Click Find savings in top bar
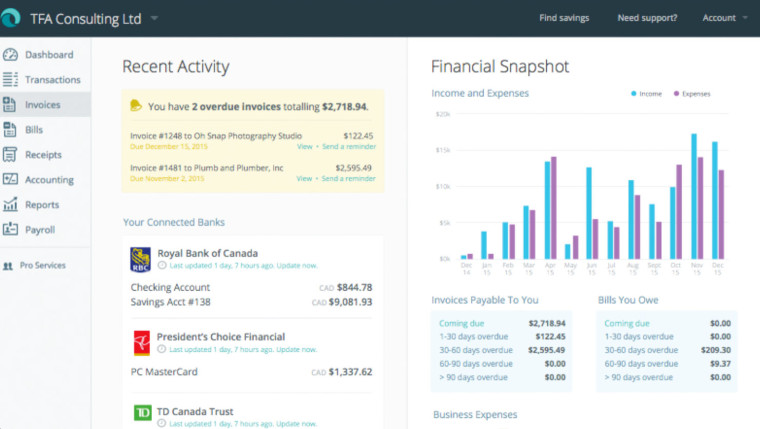The height and width of the screenshot is (429, 760). click(x=564, y=18)
